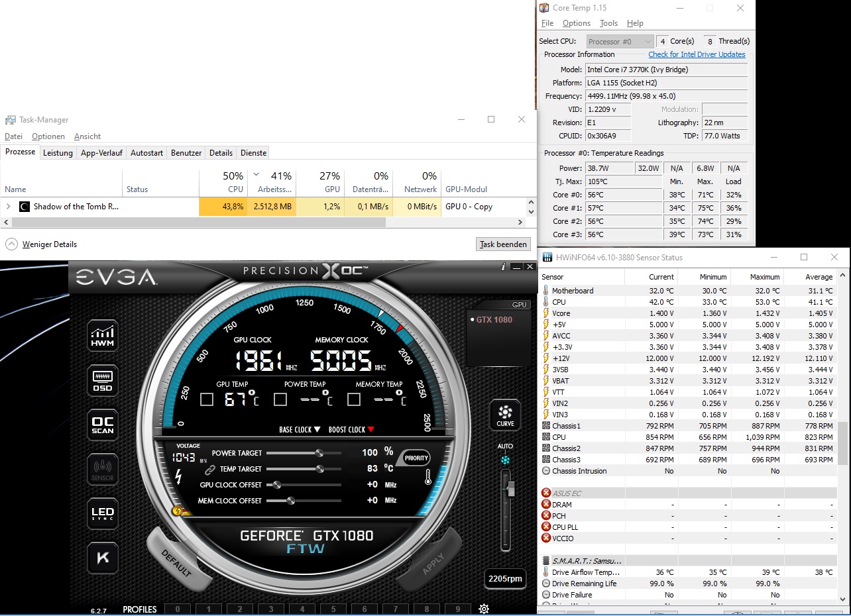Click the HWiNFO Sensor column header
Image resolution: width=851 pixels, height=616 pixels.
582,277
